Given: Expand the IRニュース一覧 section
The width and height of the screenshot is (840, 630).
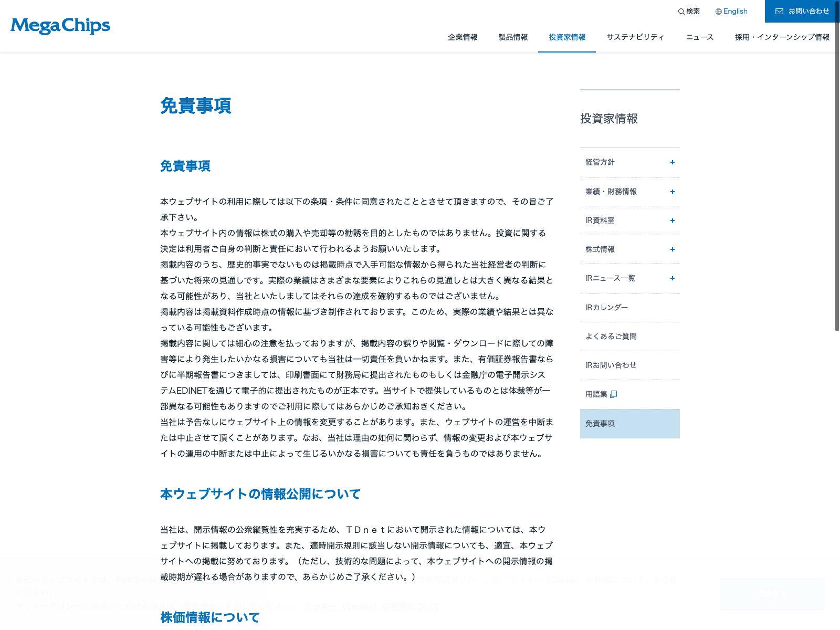Looking at the screenshot, I should [x=672, y=278].
